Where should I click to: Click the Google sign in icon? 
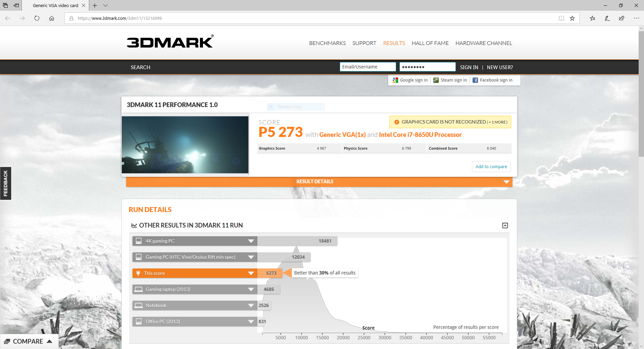(395, 80)
